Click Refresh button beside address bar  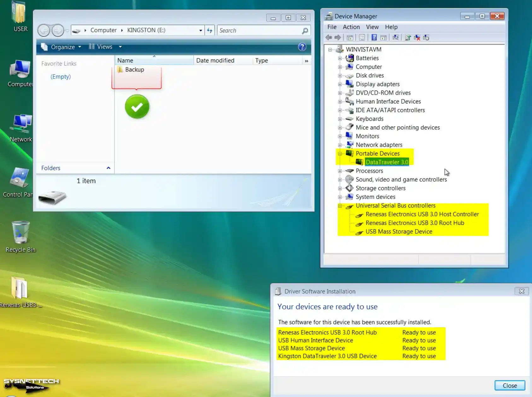[210, 30]
